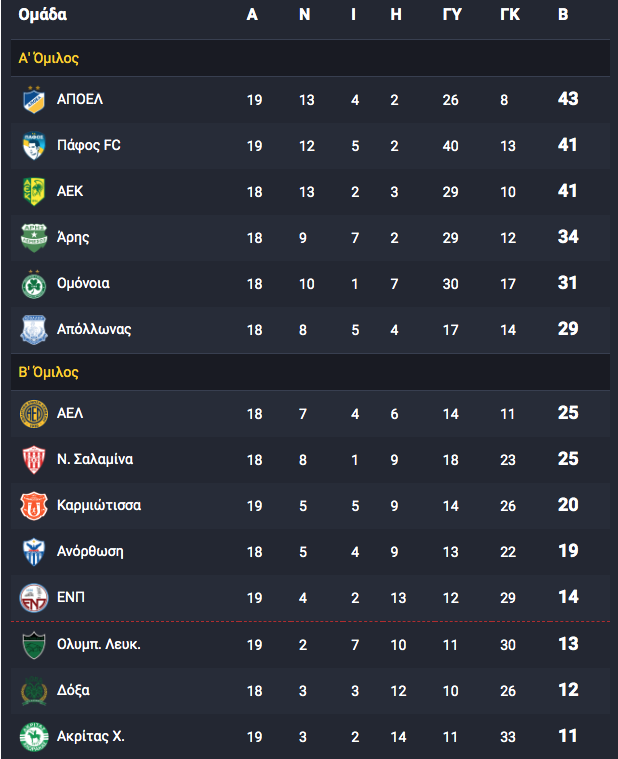Click the Καρμιώτισσα orange shield logo
Viewport: 618px width, 759px height.
(x=34, y=506)
